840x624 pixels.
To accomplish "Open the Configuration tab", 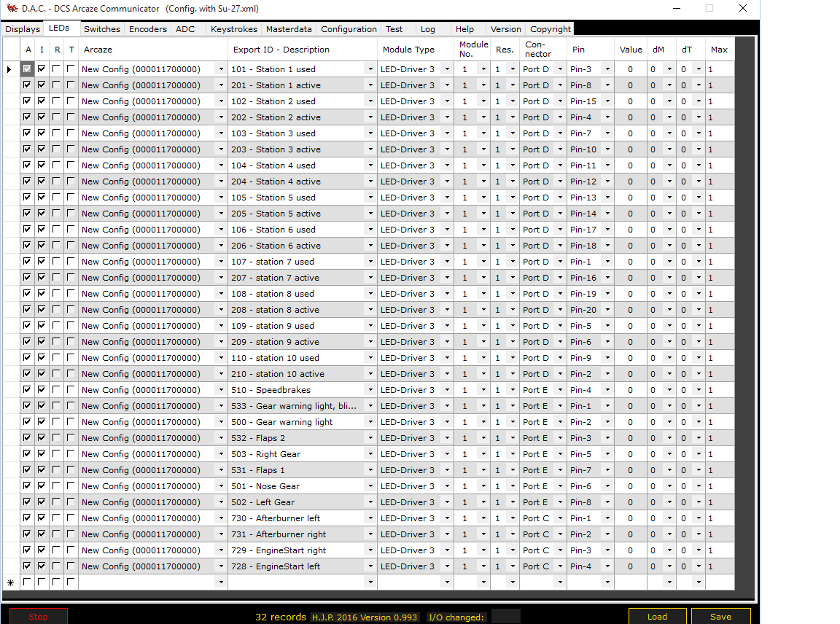I will coord(349,29).
